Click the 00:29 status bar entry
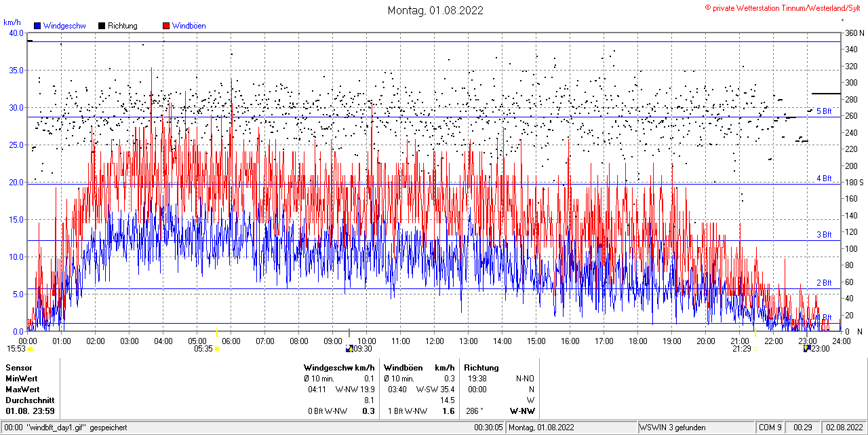 804,428
